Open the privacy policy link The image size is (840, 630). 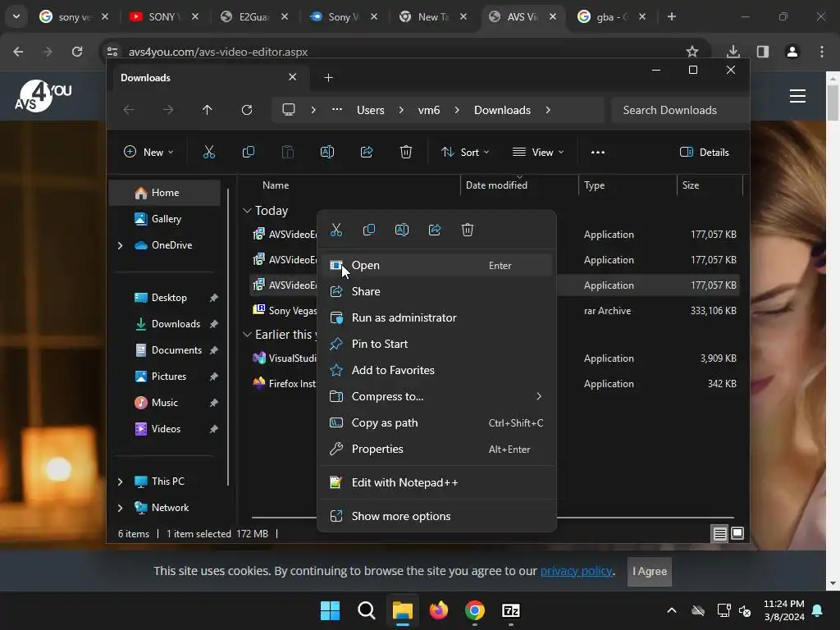[576, 571]
